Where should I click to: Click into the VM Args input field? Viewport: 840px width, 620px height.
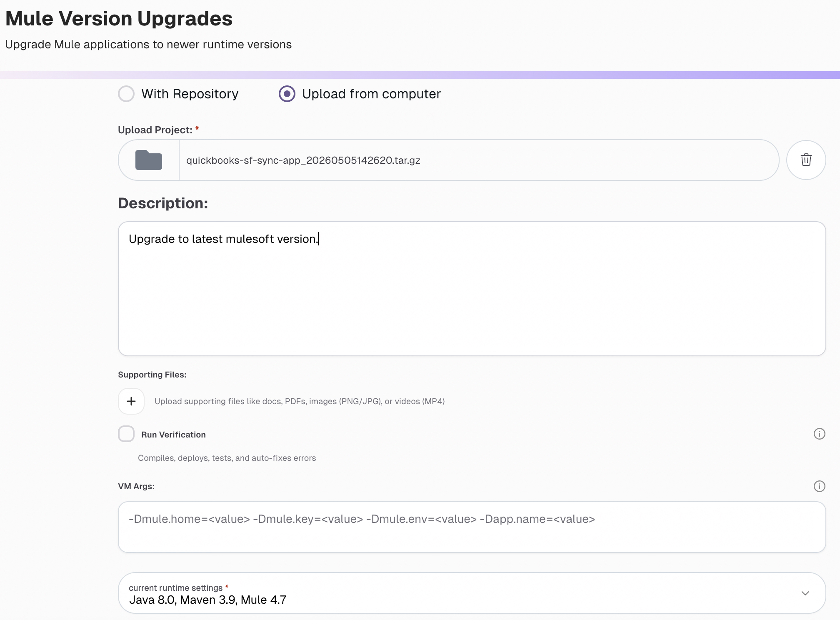pos(472,527)
